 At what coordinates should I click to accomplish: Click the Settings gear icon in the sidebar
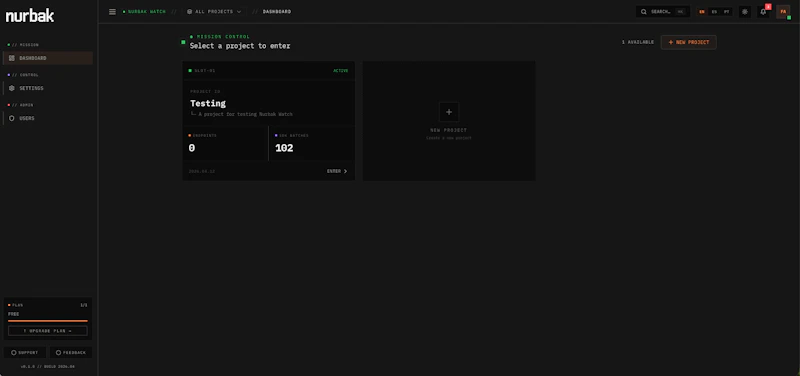(x=12, y=88)
